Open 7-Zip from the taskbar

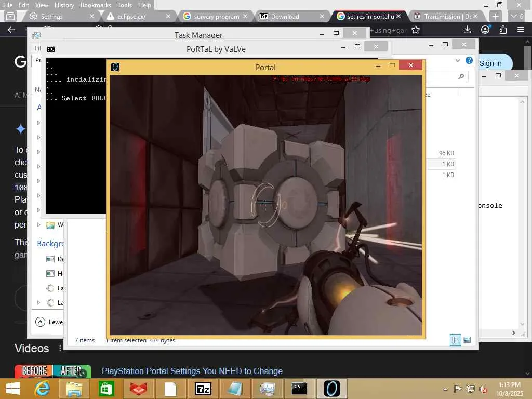203,389
